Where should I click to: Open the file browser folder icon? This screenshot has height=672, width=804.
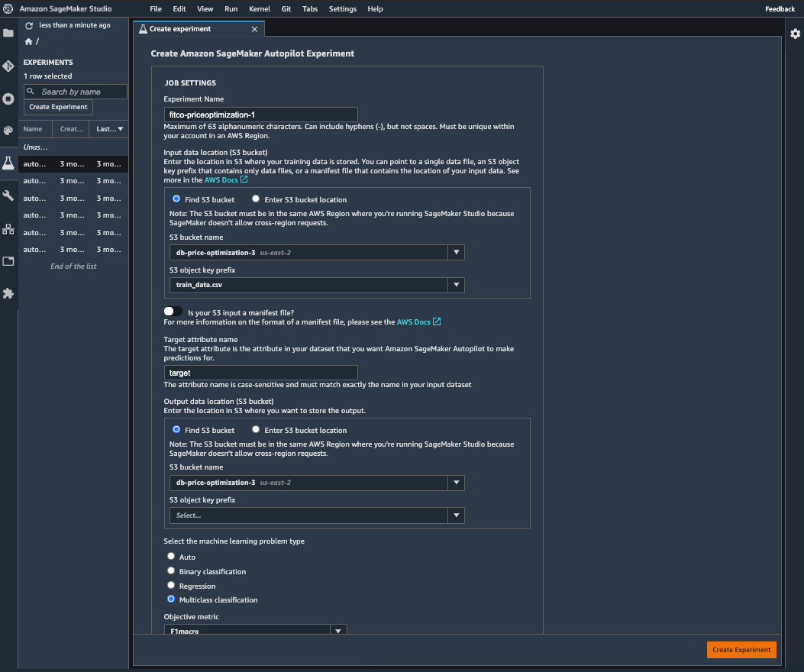[x=8, y=34]
